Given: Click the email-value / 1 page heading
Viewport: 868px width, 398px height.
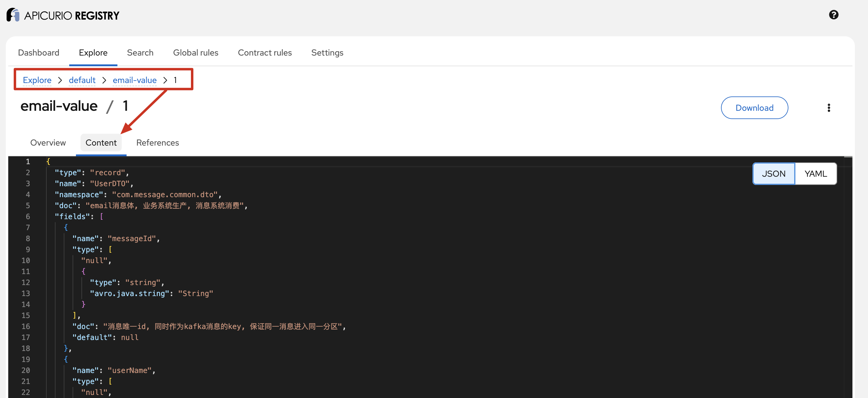Looking at the screenshot, I should coord(74,106).
